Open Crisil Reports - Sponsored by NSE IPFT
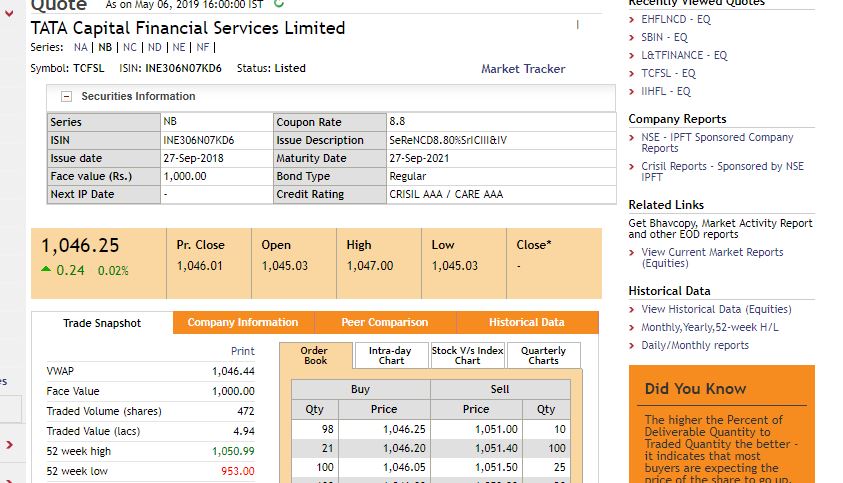Screen dimensions: 843x483 point(723,172)
